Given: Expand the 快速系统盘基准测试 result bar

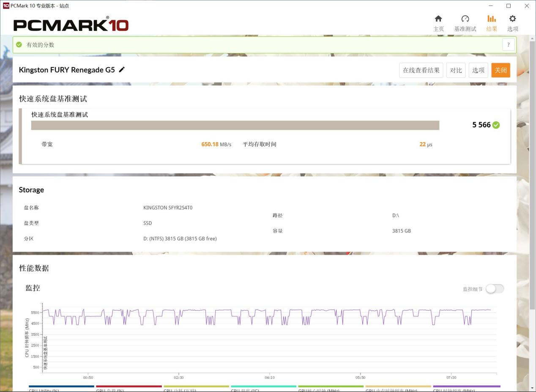Looking at the screenshot, I should pos(235,125).
